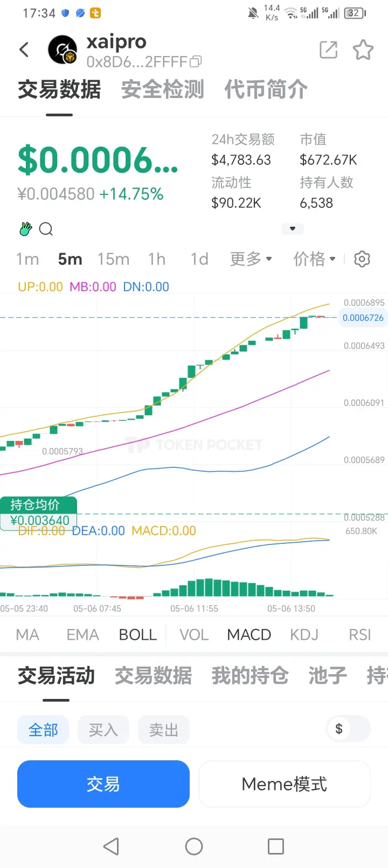The width and height of the screenshot is (388, 868).
Task: Tap the green hand icon under the price
Action: (25, 229)
